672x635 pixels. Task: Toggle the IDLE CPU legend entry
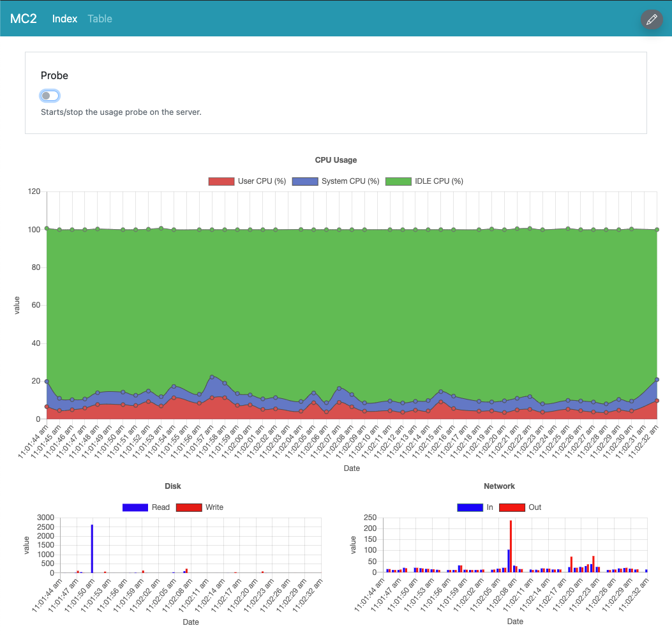pos(425,181)
